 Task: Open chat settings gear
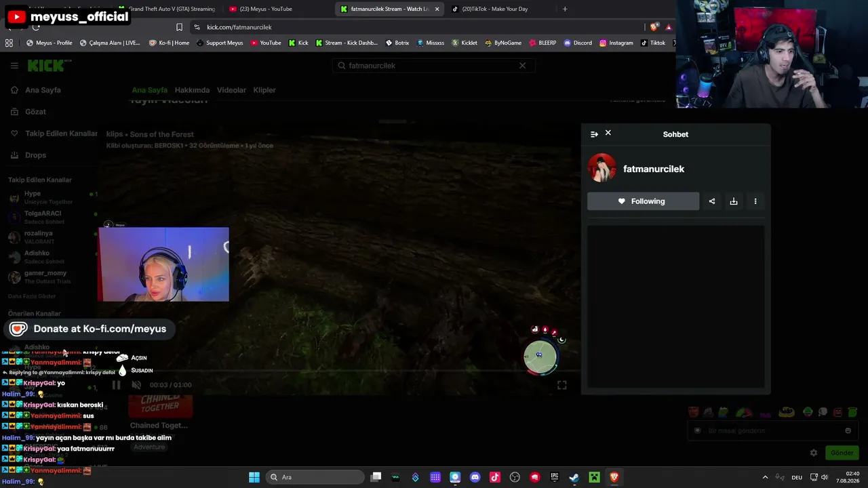coord(814,453)
